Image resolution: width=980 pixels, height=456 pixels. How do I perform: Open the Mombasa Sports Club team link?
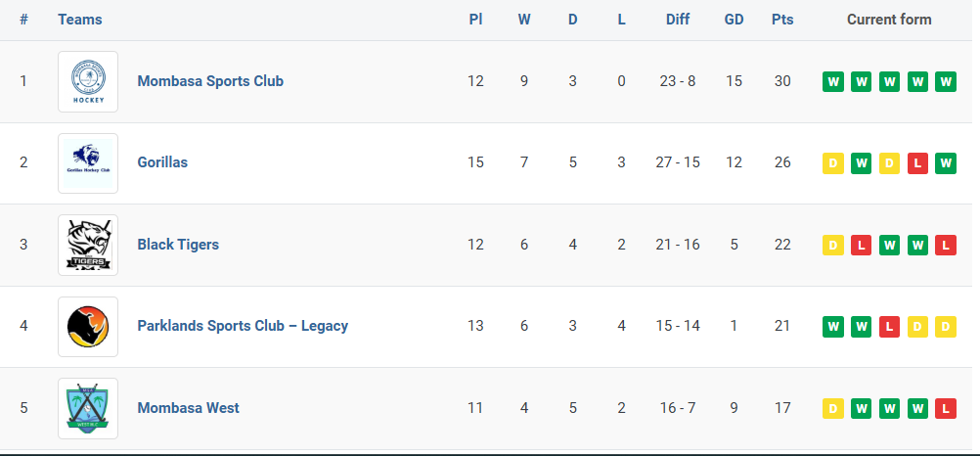210,81
